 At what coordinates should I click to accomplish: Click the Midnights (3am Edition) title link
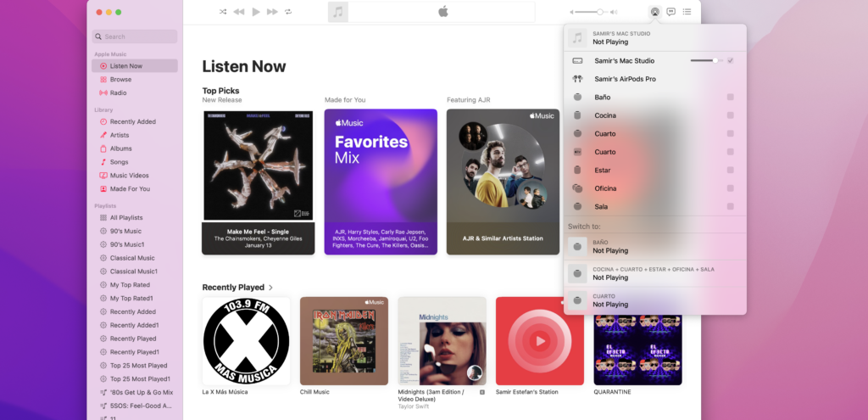click(x=431, y=395)
